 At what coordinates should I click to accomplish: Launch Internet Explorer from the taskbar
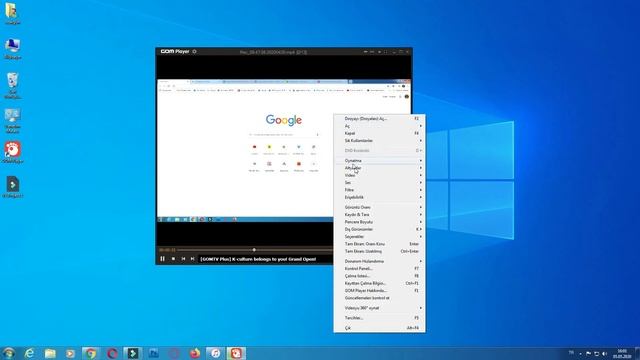point(29,353)
